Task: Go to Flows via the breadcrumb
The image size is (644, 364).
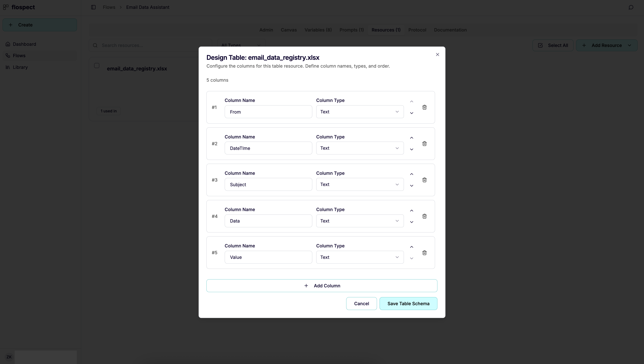Action: [x=109, y=7]
